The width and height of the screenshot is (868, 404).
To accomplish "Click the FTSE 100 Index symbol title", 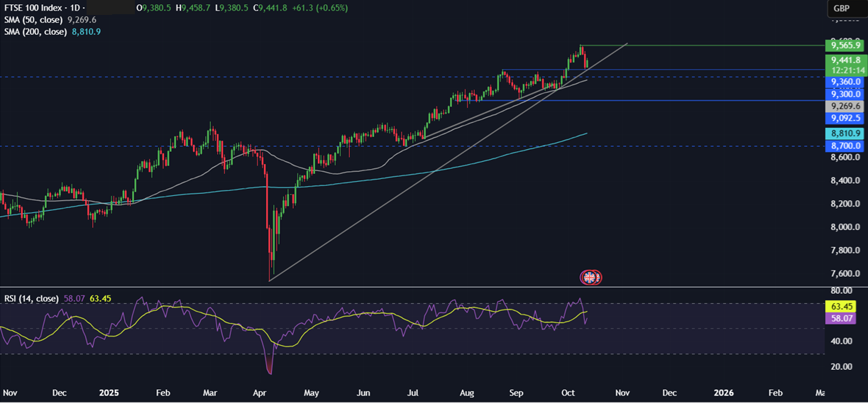I will (x=36, y=8).
